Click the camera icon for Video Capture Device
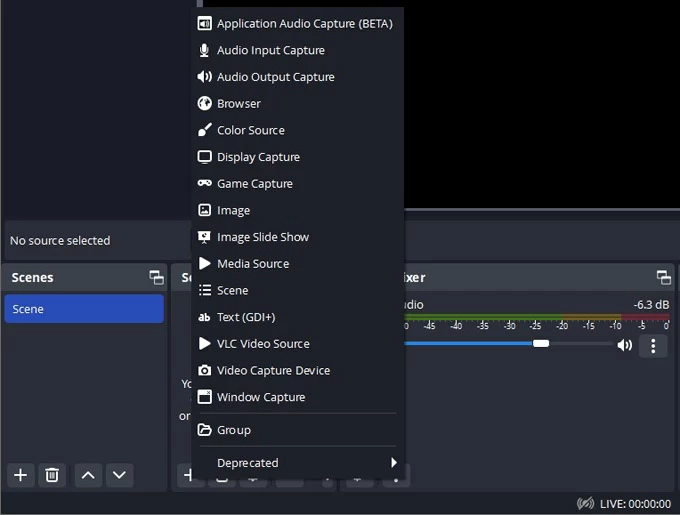This screenshot has width=680, height=515. point(204,371)
